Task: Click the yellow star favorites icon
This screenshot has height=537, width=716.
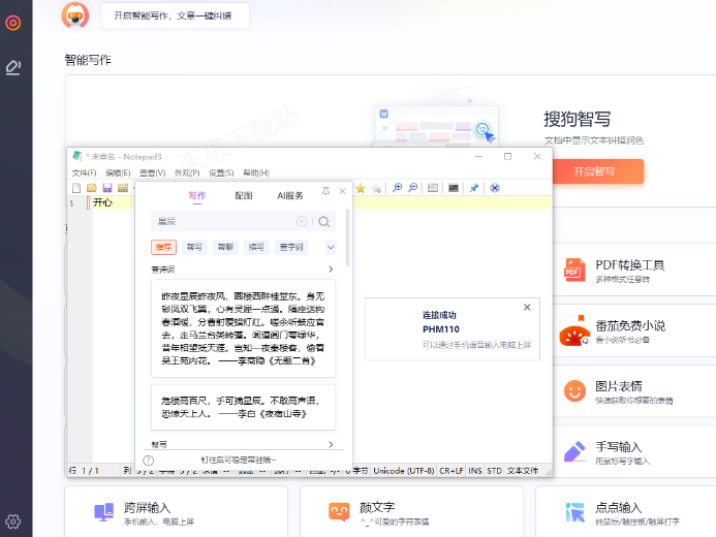Action: (361, 188)
